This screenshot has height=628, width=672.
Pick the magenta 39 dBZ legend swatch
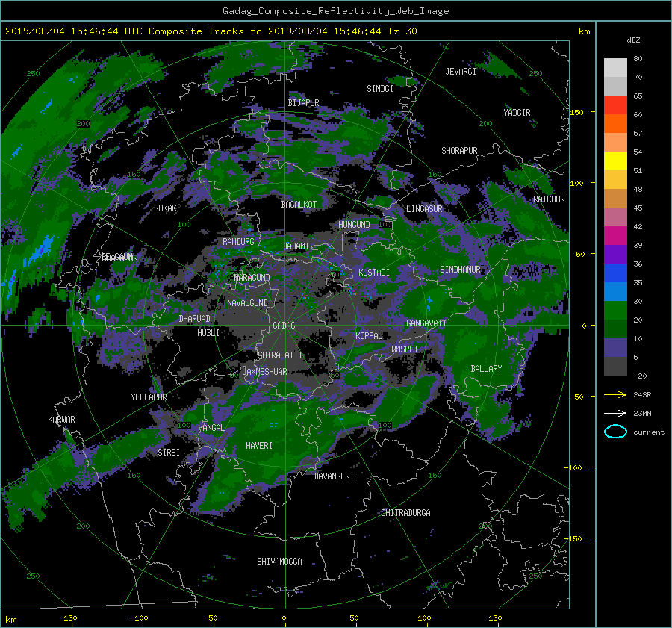[615, 236]
